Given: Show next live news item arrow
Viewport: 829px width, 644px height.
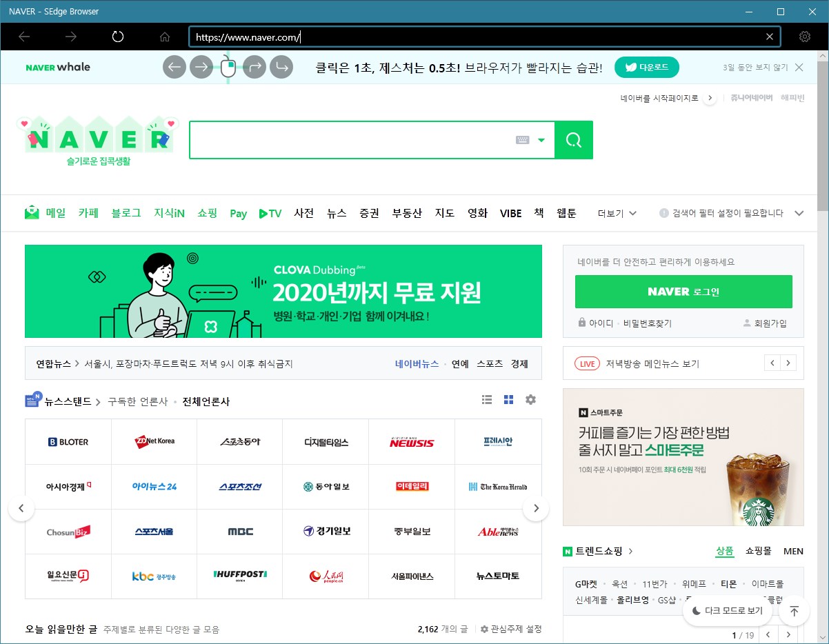Looking at the screenshot, I should pyautogui.click(x=788, y=363).
